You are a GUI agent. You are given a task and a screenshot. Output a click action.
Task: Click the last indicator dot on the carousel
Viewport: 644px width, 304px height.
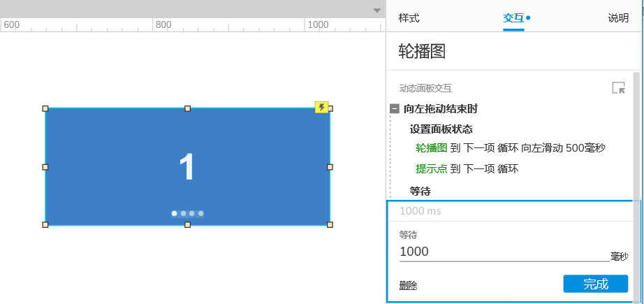(201, 213)
